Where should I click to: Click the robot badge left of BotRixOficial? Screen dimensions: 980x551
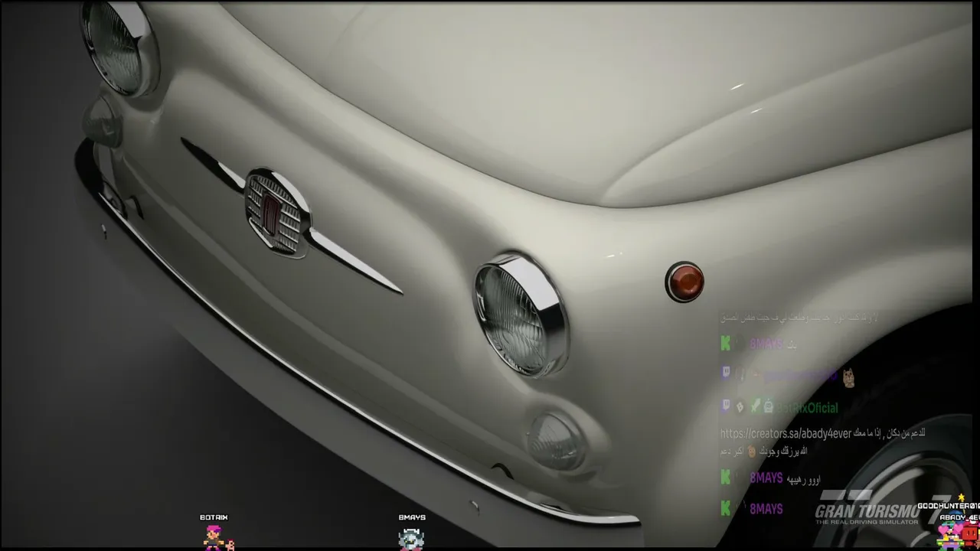[768, 408]
